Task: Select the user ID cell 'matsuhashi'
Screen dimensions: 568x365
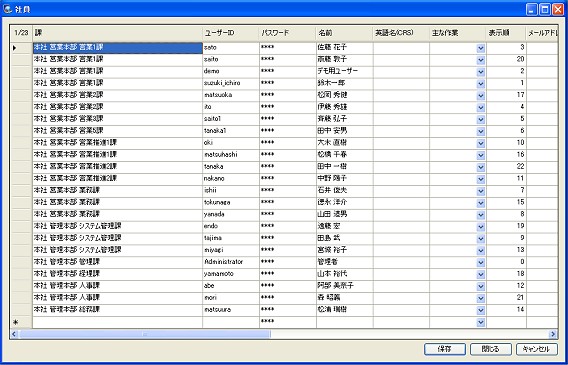Action: pyautogui.click(x=231, y=156)
